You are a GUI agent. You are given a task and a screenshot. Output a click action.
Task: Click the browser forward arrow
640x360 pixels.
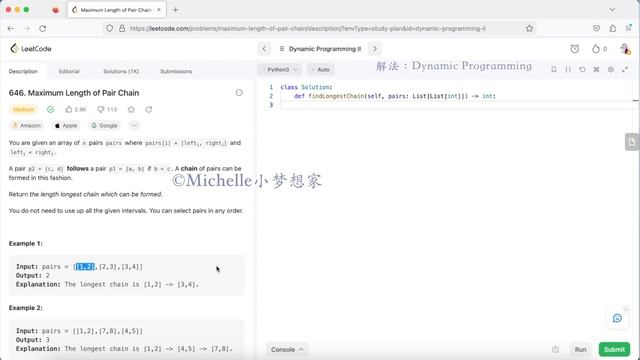[x=27, y=29]
